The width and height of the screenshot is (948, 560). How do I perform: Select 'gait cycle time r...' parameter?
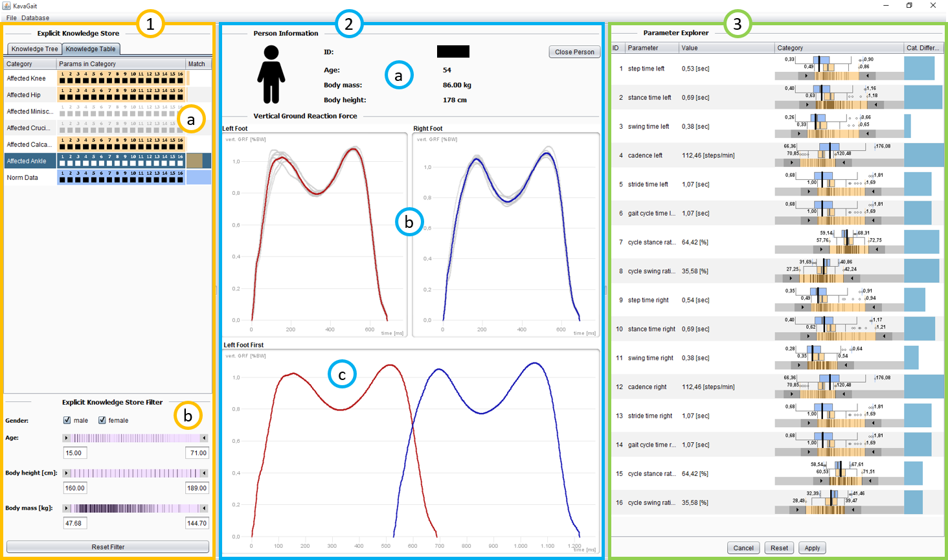(x=777, y=445)
